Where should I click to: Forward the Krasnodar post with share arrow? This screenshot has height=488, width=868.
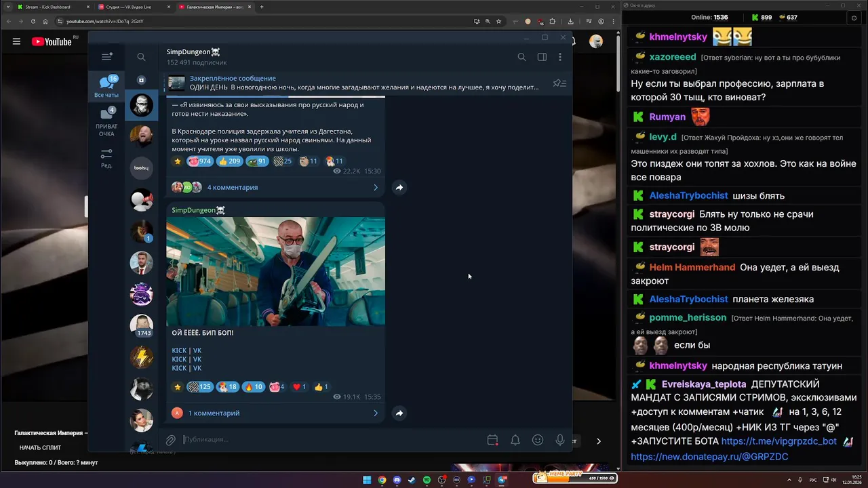click(x=399, y=187)
